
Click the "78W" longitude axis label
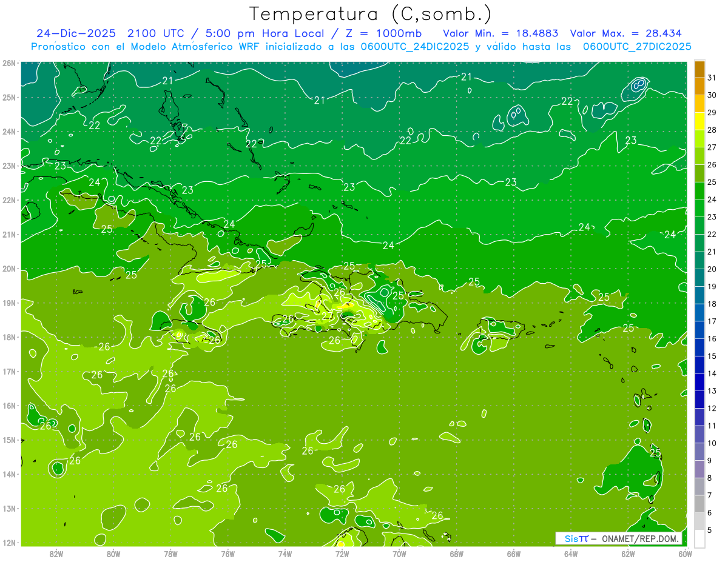(x=170, y=554)
